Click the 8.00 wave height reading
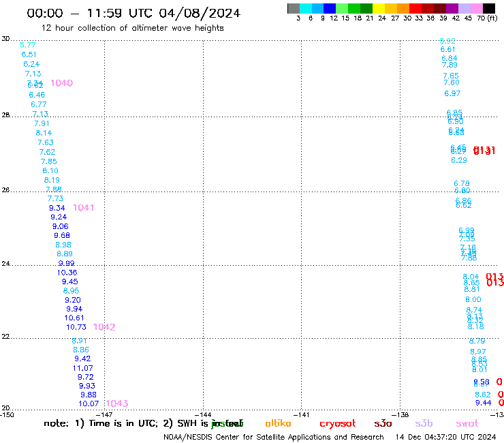The width and height of the screenshot is (504, 443). [473, 299]
